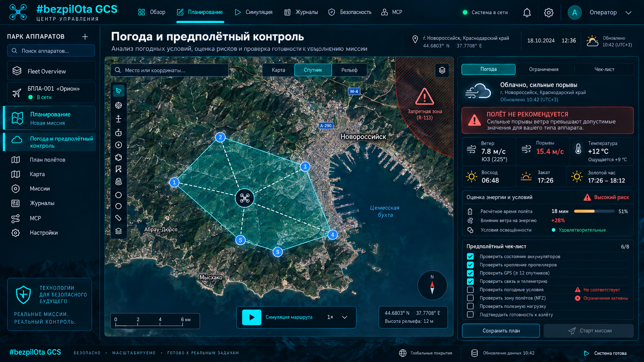The height and width of the screenshot is (362, 644).
Task: Switch to Ограничения tab
Action: (x=543, y=69)
